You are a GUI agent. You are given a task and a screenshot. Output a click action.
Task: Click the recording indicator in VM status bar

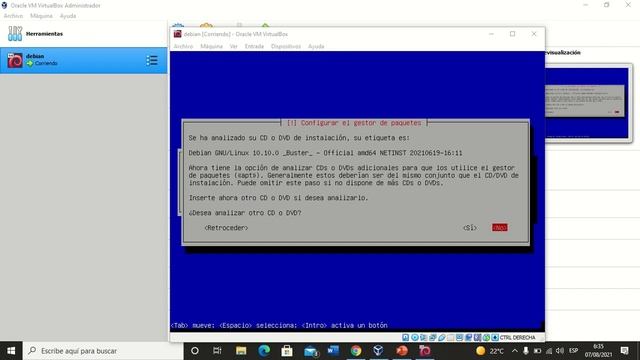coord(468,338)
